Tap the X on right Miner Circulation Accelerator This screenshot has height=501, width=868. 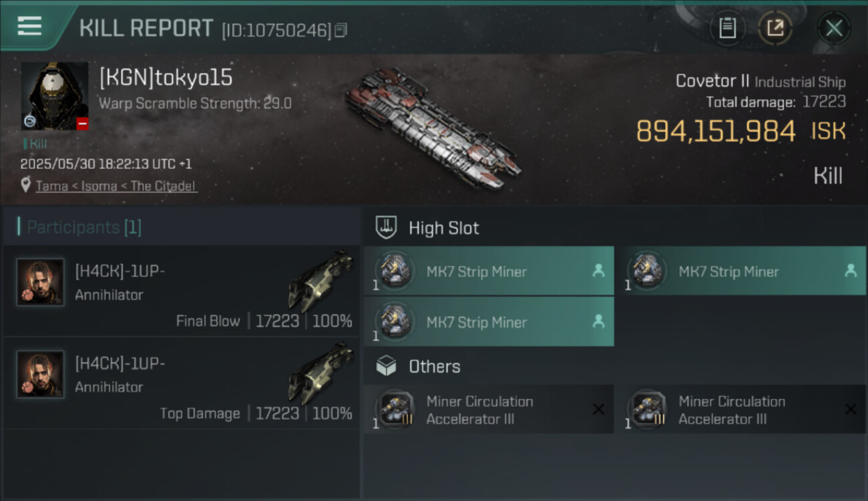tap(850, 409)
